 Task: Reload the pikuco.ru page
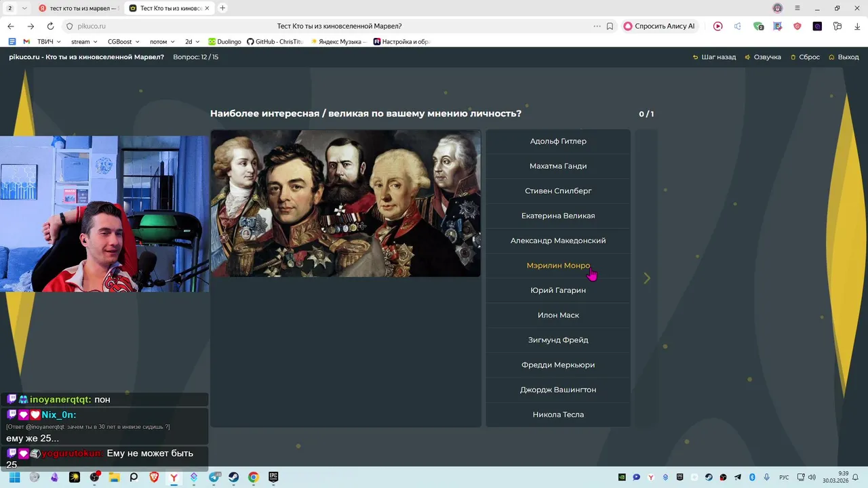coord(50,26)
